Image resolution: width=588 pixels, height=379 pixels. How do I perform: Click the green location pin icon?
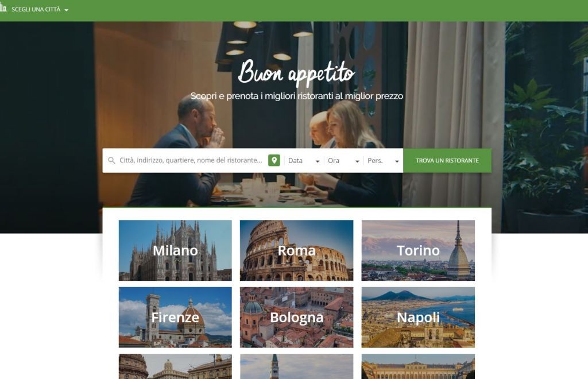[274, 160]
